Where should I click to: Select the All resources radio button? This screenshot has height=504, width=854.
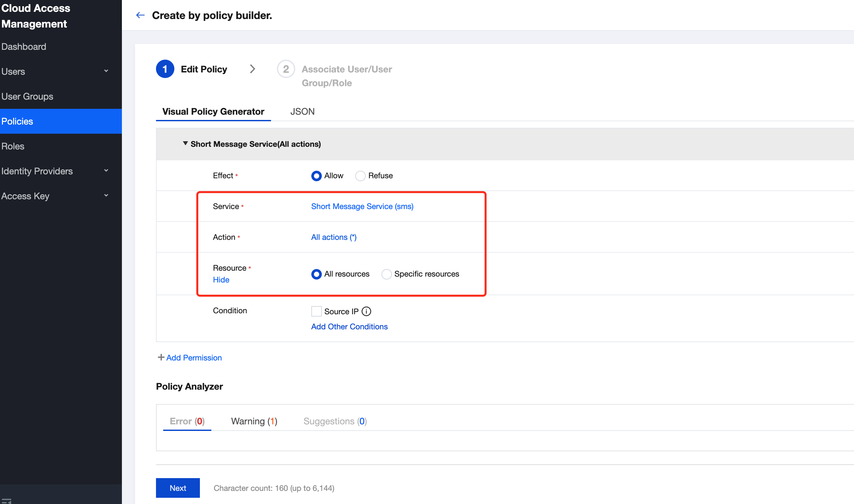coord(316,274)
